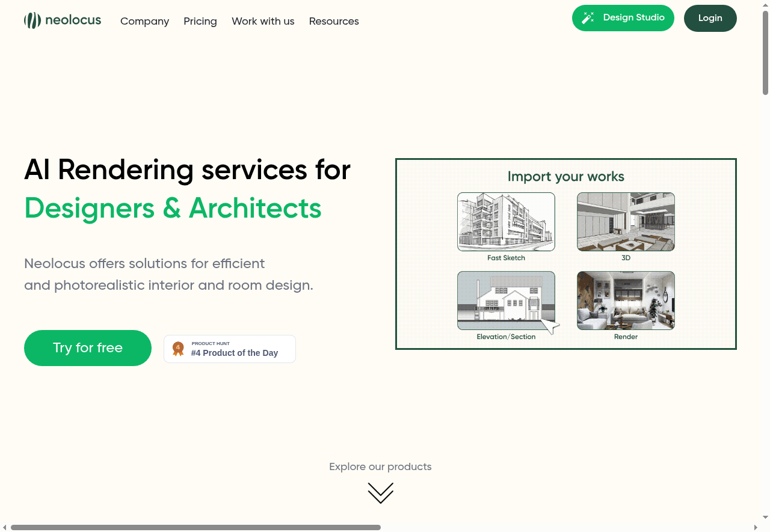Expand the Work with us menu
This screenshot has width=770, height=532.
[x=263, y=21]
